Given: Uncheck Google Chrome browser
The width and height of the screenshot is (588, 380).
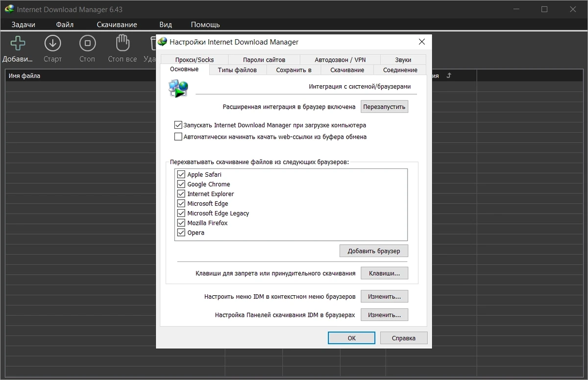Looking at the screenshot, I should [x=181, y=184].
